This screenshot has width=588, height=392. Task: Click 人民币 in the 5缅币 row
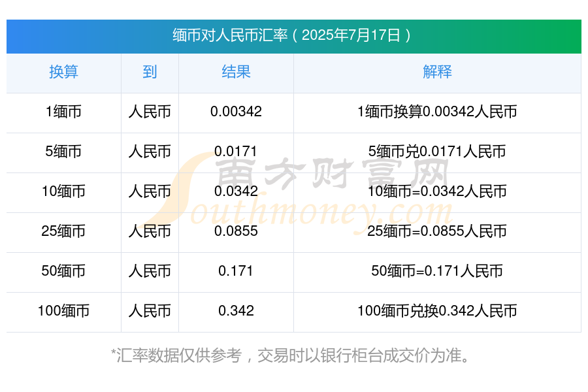pos(150,152)
